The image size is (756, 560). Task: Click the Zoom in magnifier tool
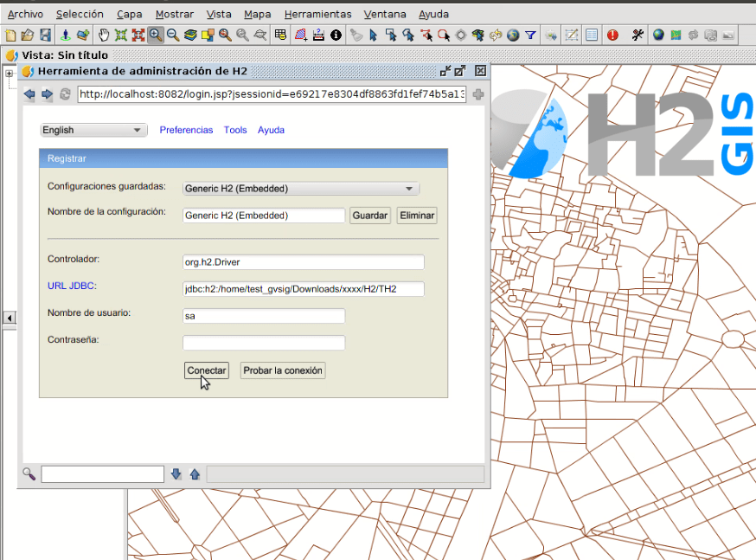[x=156, y=35]
